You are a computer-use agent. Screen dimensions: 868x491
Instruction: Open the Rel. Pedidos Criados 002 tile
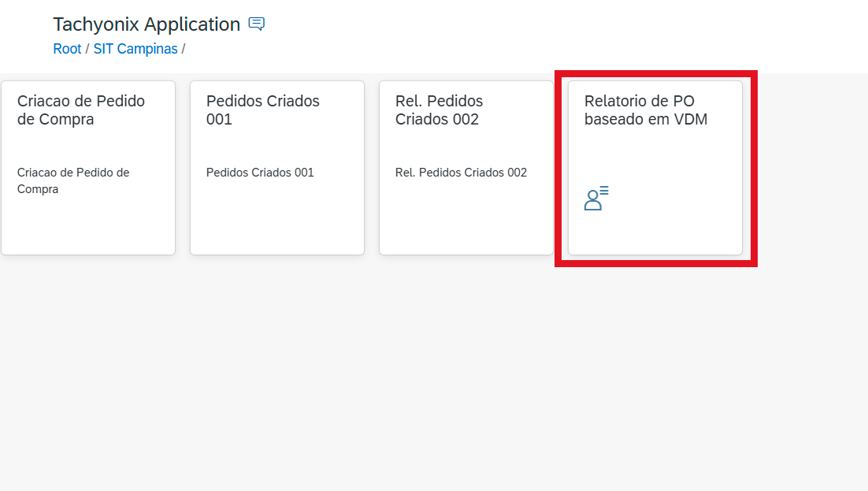pyautogui.click(x=466, y=168)
